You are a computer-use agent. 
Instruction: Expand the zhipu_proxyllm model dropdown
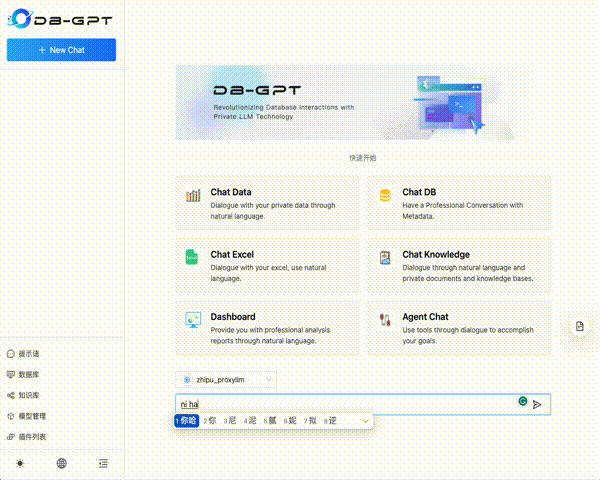(226, 380)
